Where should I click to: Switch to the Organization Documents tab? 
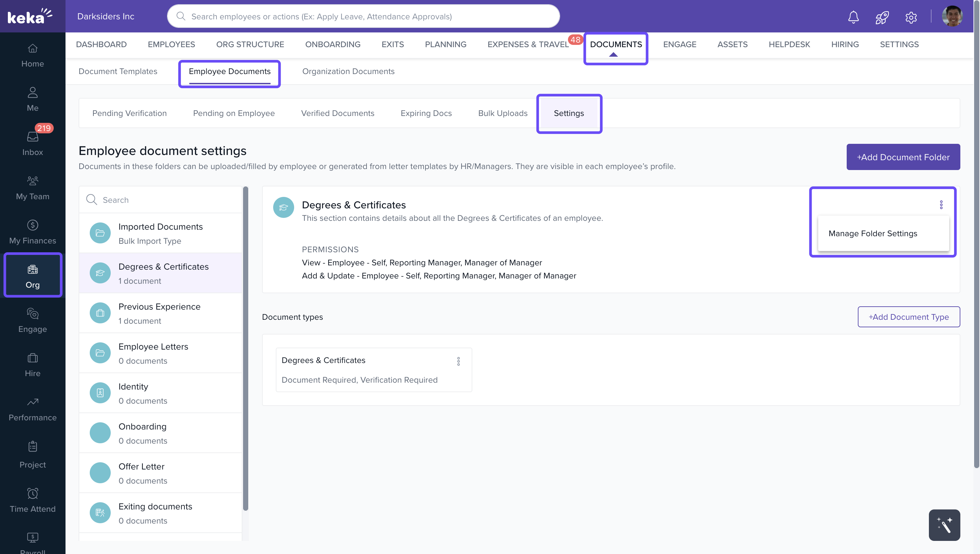[348, 71]
